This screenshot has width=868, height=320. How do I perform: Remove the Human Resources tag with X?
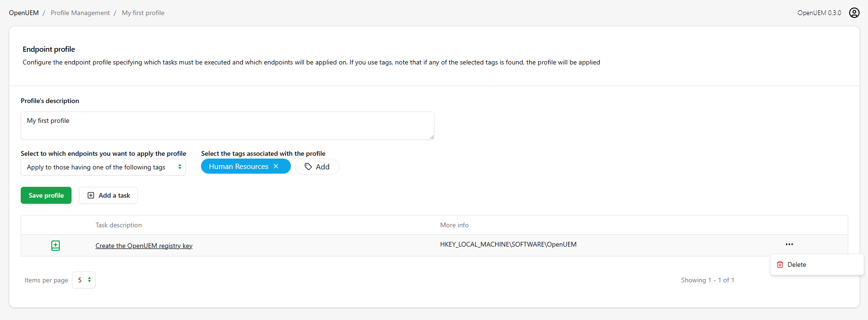point(276,167)
